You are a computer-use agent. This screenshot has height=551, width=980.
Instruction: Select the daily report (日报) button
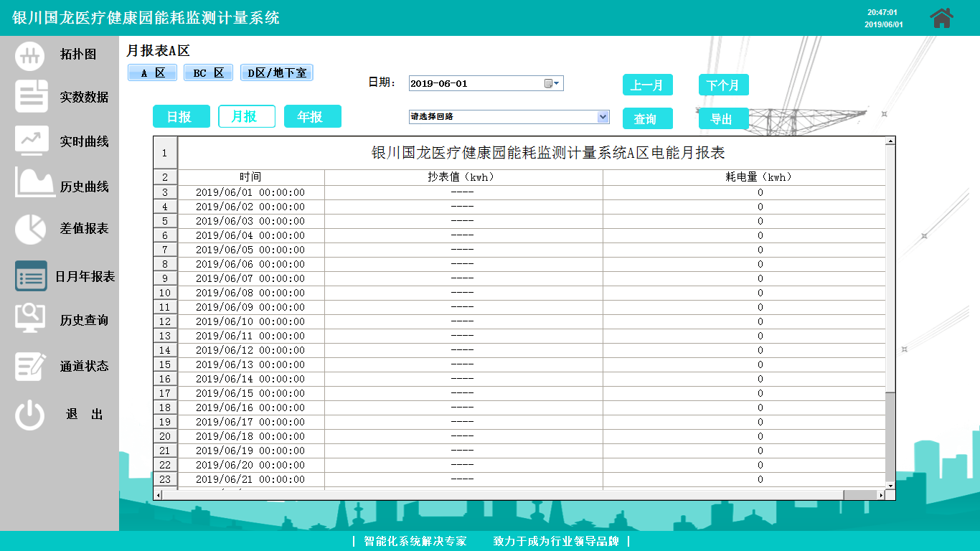point(181,116)
